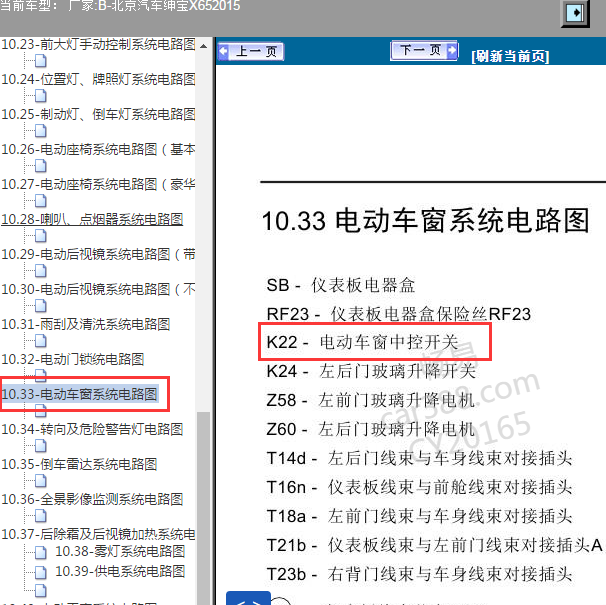Open page icon under 10.23 entry

41,61
